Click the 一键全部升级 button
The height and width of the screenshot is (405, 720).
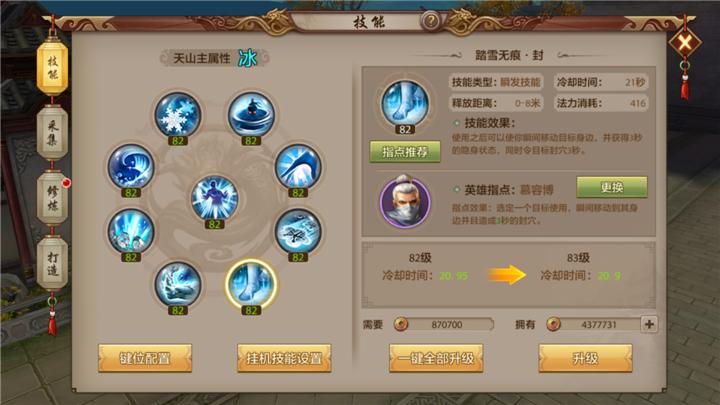(436, 358)
